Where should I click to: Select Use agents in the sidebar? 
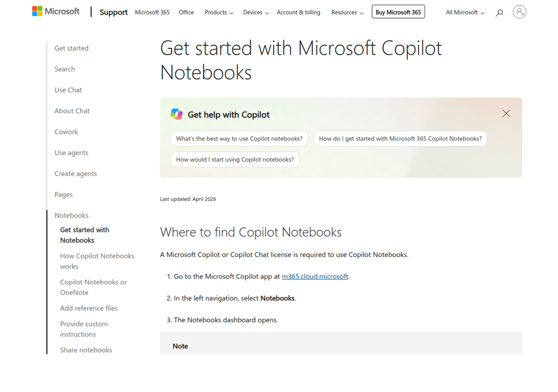pyautogui.click(x=71, y=153)
